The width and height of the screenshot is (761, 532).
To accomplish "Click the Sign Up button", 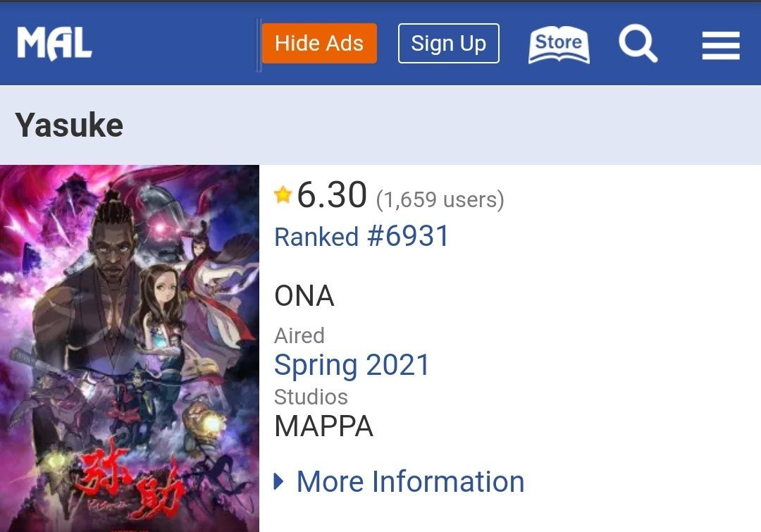I will [x=448, y=44].
